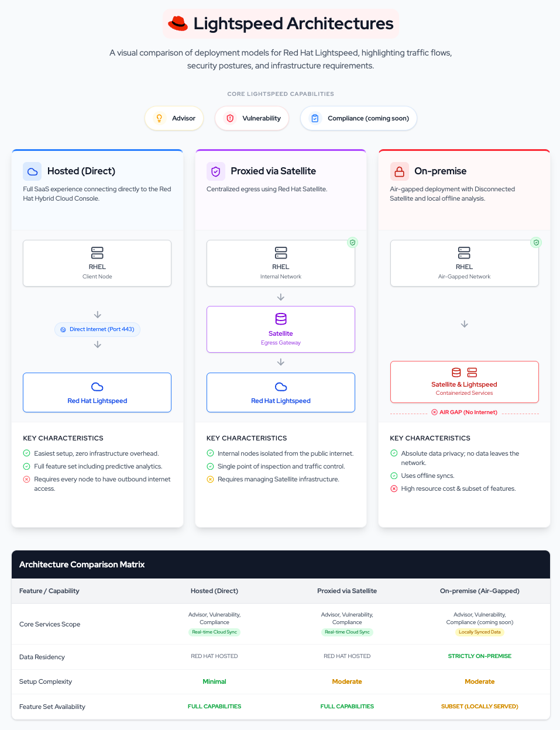Click 'Feature Set Availability' row label
The width and height of the screenshot is (560, 730).
[52, 707]
